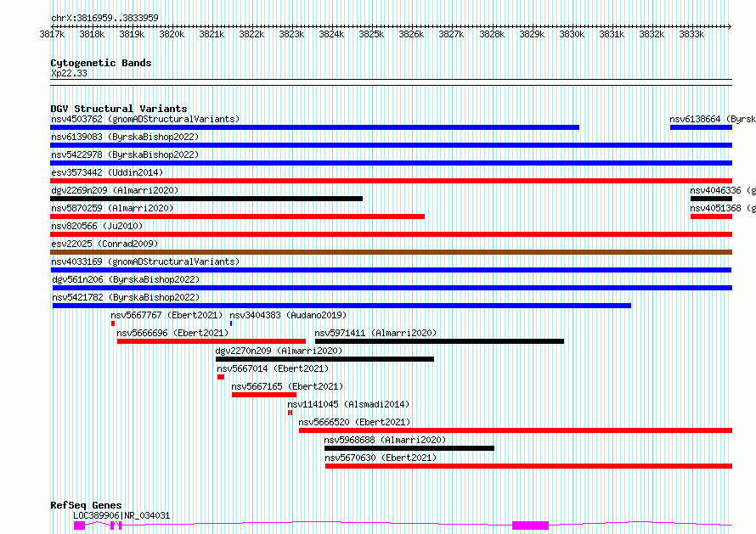Screen dimensions: 756x534
Task: Open nsv5667767 Ebert2021 label
Action: [166, 315]
